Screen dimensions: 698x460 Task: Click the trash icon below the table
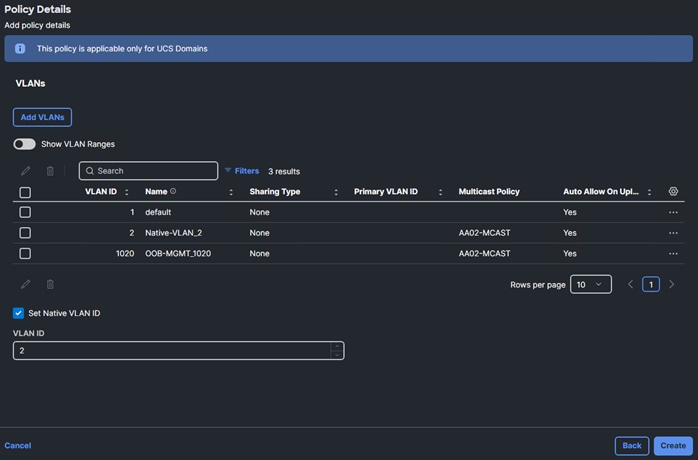[50, 284]
